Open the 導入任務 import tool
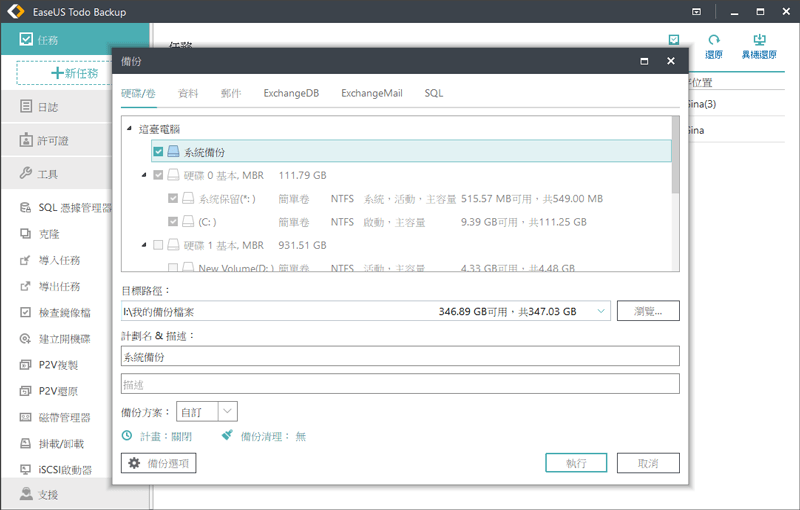This screenshot has width=800, height=510. 58,260
